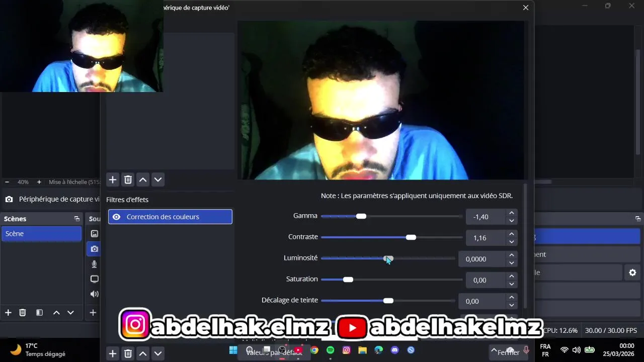Decrease Saturation value with its down arrow
The width and height of the screenshot is (644, 362).
512,284
